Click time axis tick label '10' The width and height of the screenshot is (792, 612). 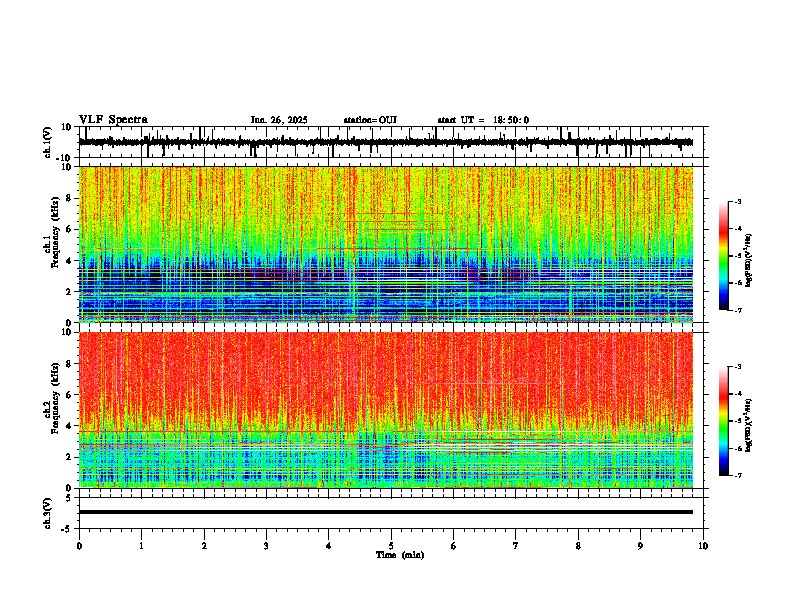pos(703,546)
